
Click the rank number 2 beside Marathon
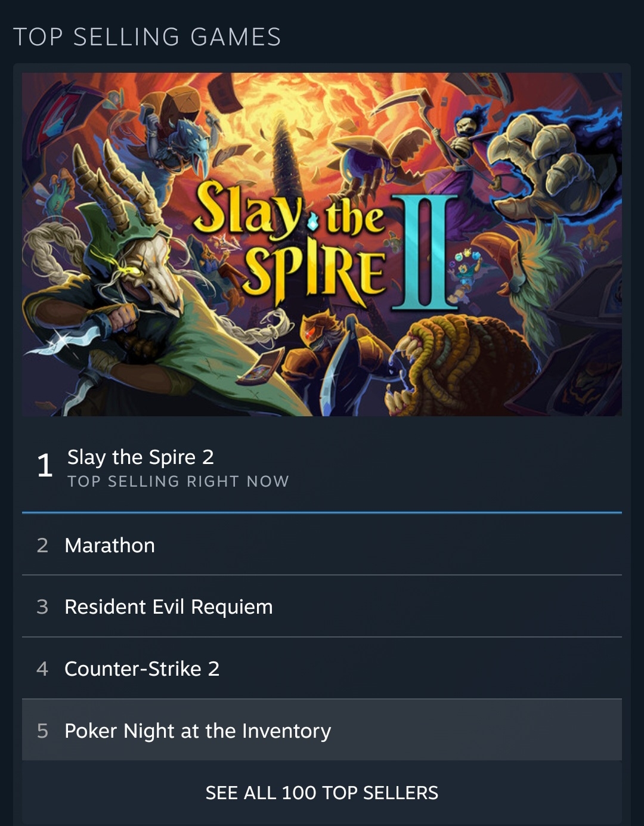point(42,545)
